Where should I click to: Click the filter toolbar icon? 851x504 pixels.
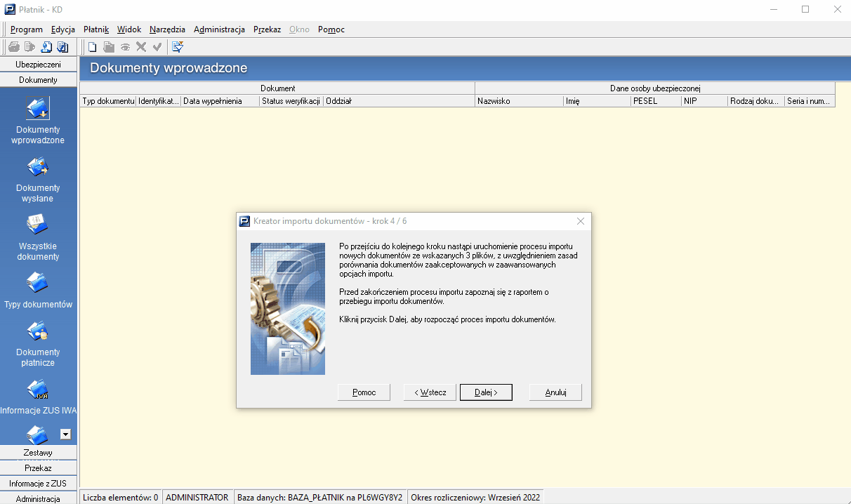pyautogui.click(x=178, y=47)
